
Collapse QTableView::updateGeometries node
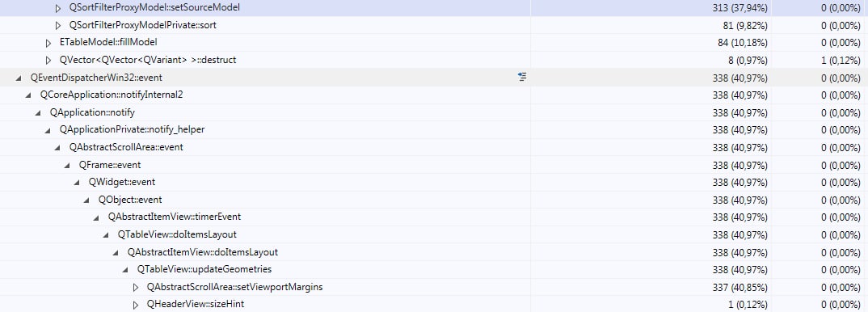(125, 269)
